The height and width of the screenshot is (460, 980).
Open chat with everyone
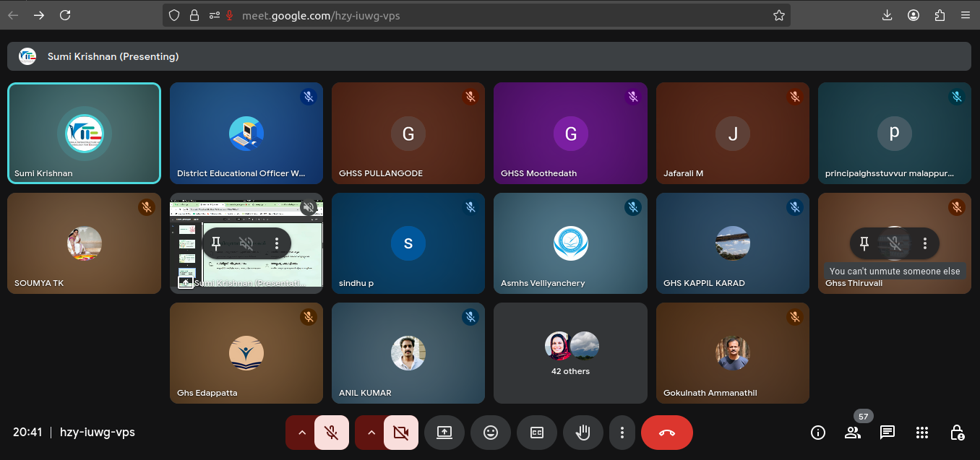(x=887, y=433)
